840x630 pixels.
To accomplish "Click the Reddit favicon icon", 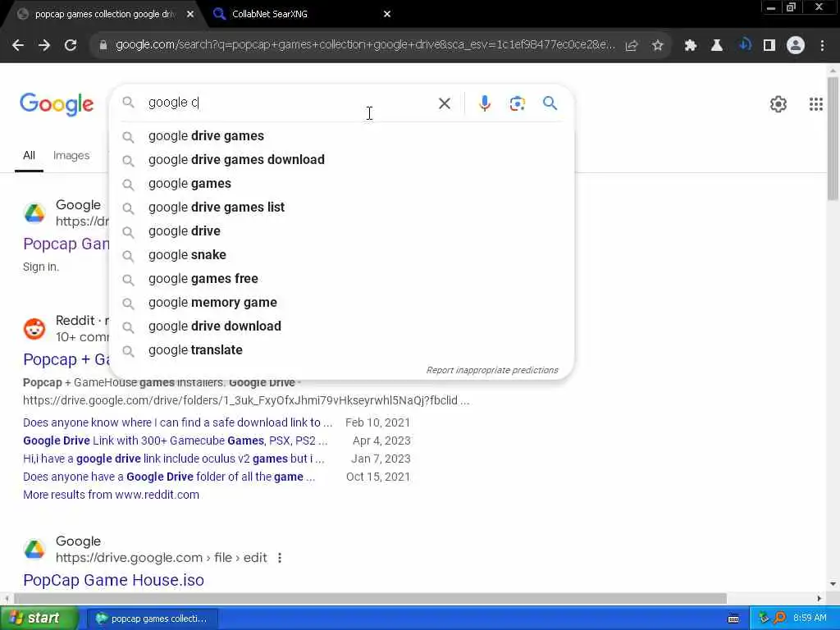I will [x=34, y=328].
